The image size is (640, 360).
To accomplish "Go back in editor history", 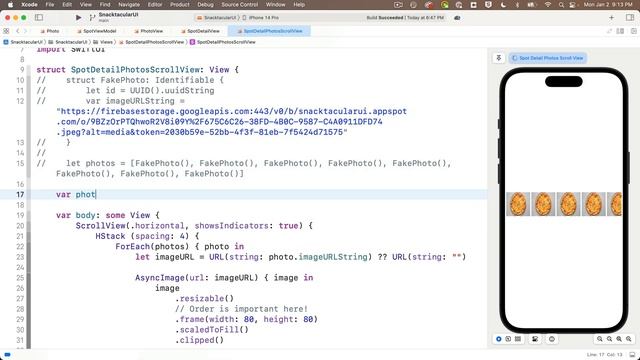I will tap(18, 31).
